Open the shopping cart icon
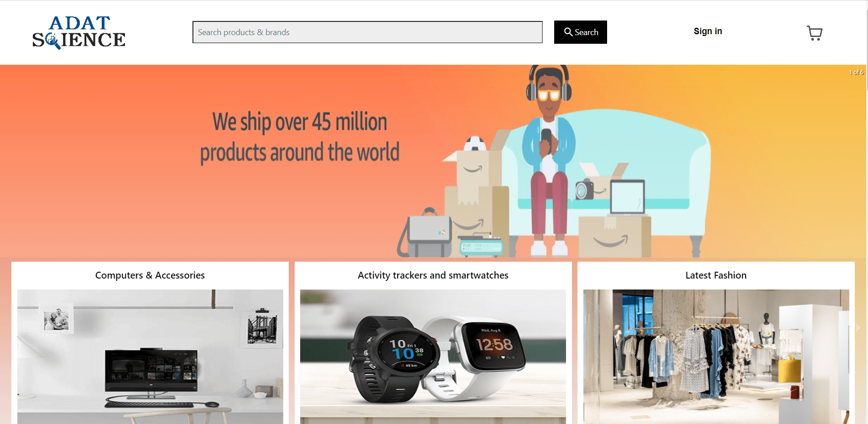This screenshot has height=424, width=868. (x=814, y=33)
